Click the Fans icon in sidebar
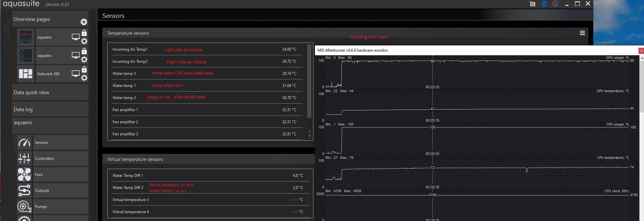The width and height of the screenshot is (644, 221). pyautogui.click(x=24, y=175)
